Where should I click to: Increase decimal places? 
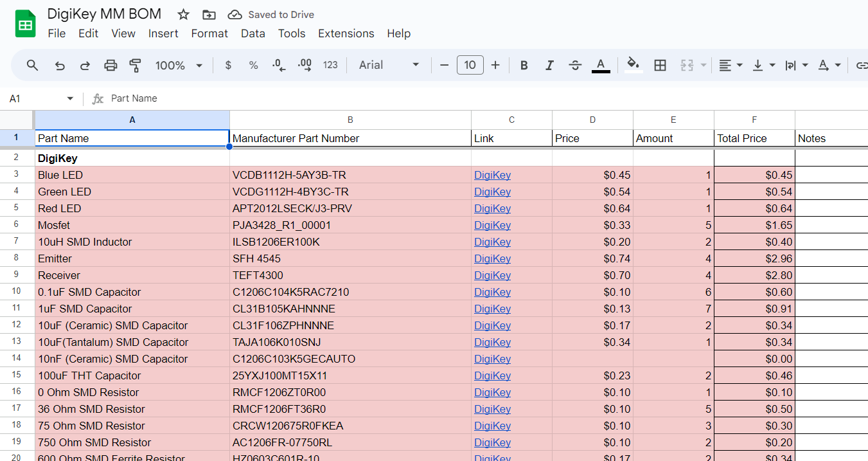[x=305, y=65]
